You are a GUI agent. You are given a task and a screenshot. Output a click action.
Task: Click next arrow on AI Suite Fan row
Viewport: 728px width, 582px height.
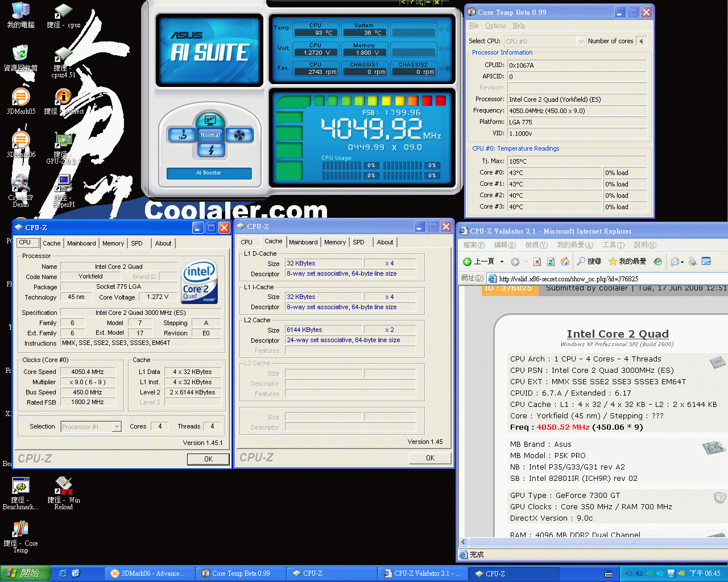(x=448, y=69)
